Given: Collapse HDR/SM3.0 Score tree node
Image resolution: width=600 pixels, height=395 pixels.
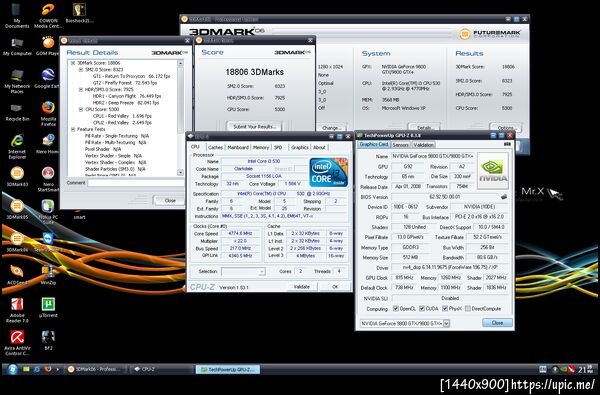Looking at the screenshot, I should pyautogui.click(x=81, y=90).
